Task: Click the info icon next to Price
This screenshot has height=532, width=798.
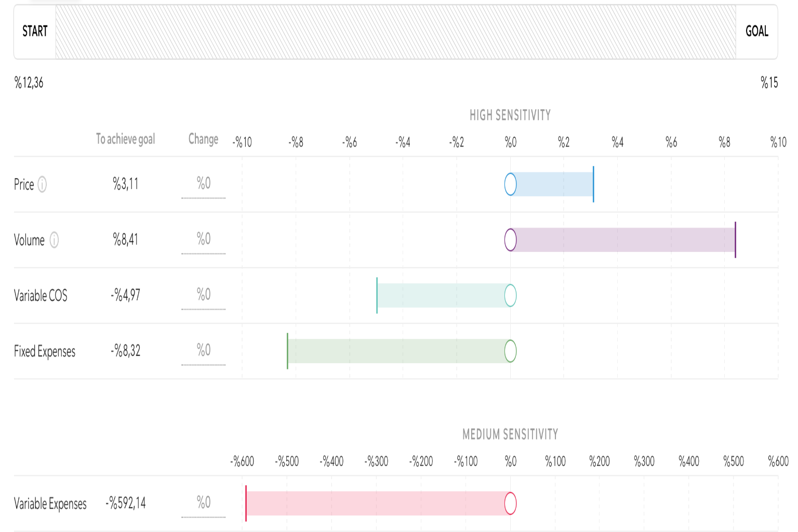Action: click(42, 184)
